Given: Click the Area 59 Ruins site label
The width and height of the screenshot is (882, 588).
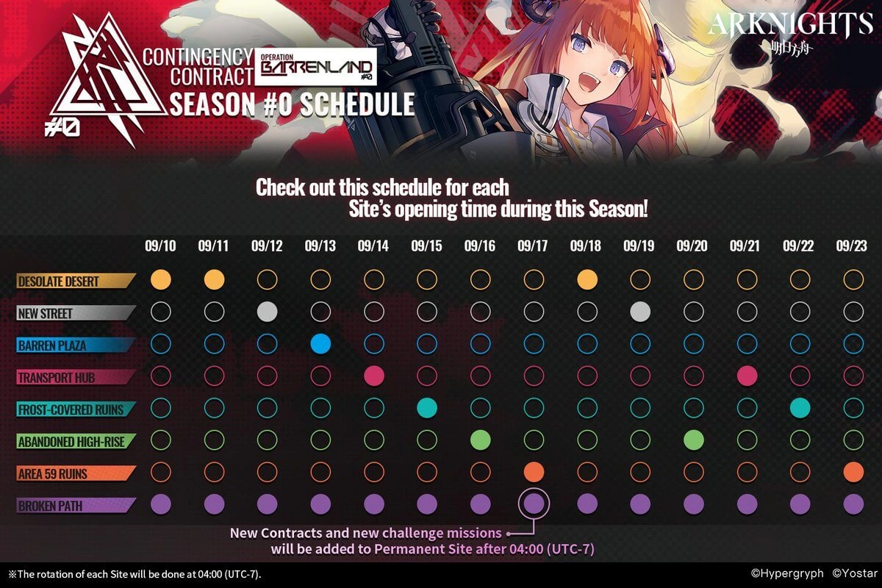Looking at the screenshot, I should coord(76,473).
